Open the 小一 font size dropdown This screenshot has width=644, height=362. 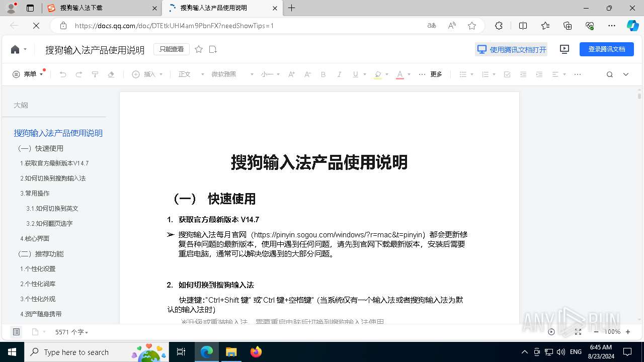(270, 74)
